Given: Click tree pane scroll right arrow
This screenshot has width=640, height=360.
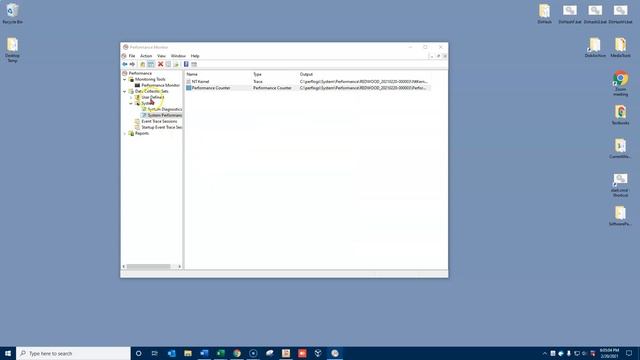Looking at the screenshot, I should click(x=180, y=267).
